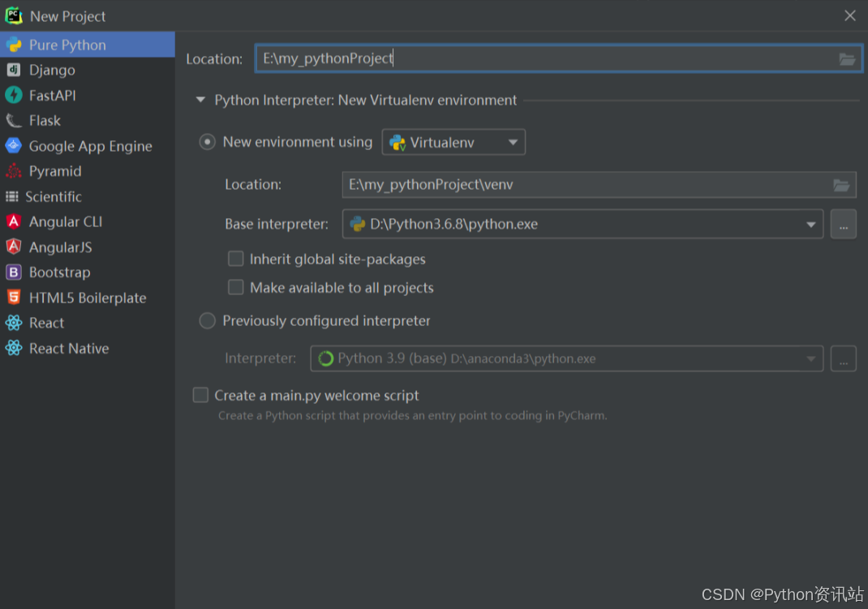This screenshot has height=609, width=868.
Task: Click the React Native atom icon
Action: (x=14, y=348)
